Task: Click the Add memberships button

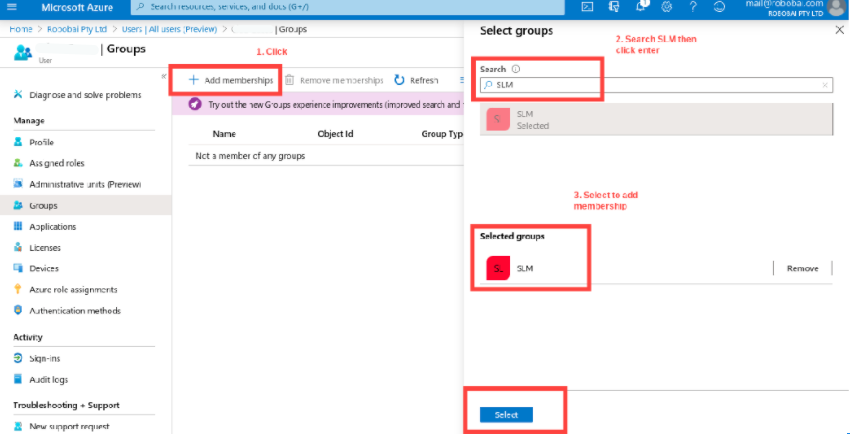Action: 231,80
